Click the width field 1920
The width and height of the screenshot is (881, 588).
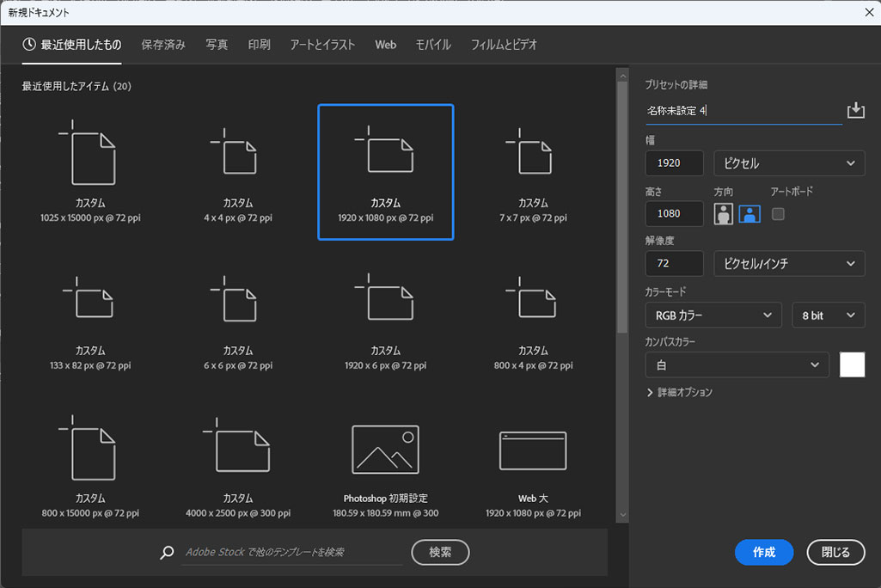pos(674,163)
